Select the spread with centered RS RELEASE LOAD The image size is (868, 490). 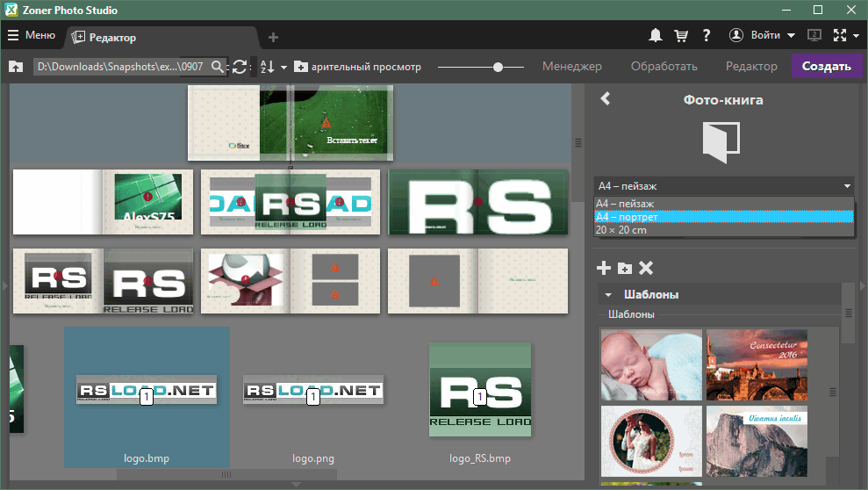tap(291, 202)
